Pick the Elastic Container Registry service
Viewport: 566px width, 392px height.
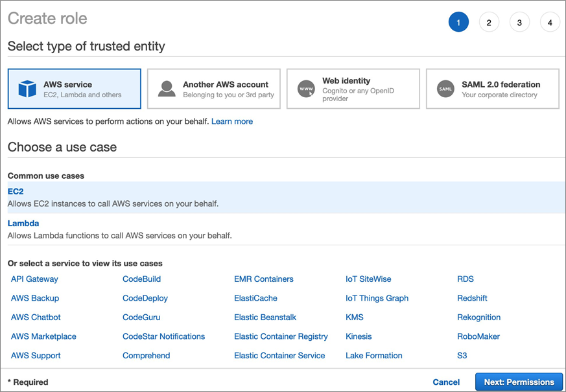tap(281, 337)
